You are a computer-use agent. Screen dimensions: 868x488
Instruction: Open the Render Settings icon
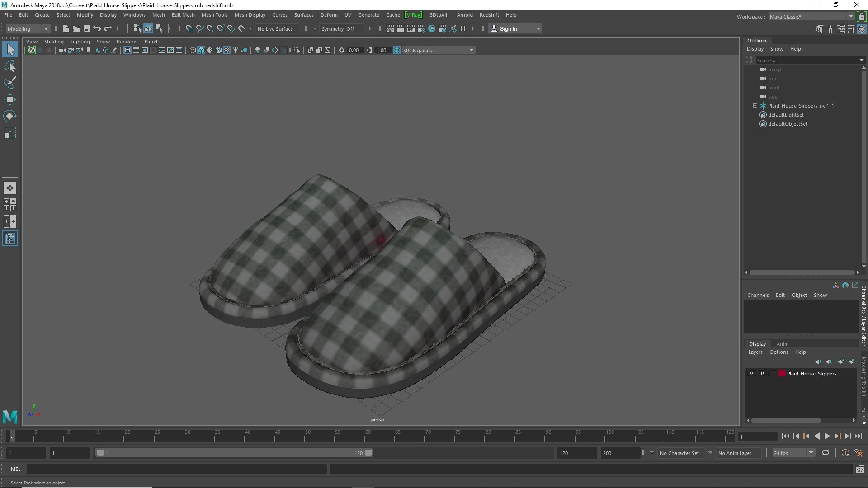[421, 28]
